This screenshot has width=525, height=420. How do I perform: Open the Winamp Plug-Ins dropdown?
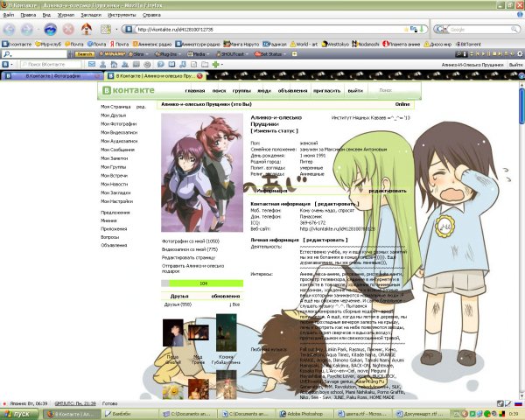[x=167, y=54]
